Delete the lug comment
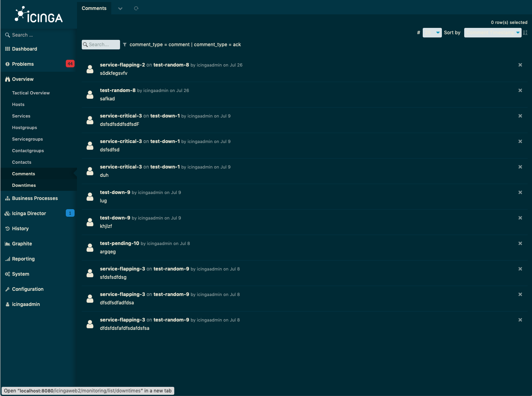The image size is (532, 396). pyautogui.click(x=520, y=192)
